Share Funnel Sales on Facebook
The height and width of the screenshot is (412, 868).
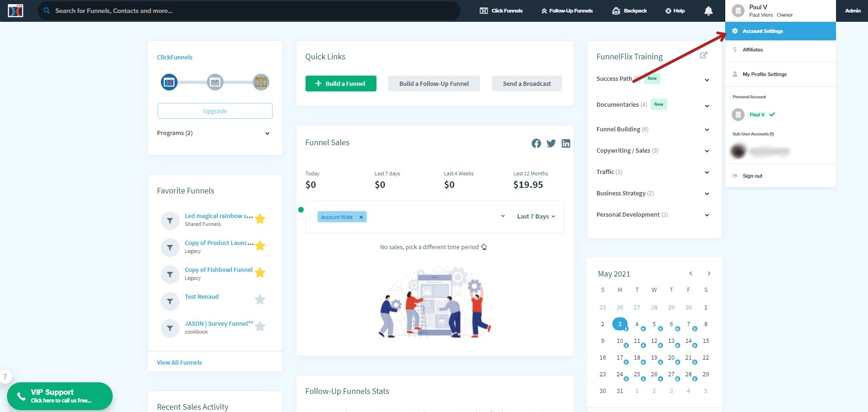click(x=536, y=143)
